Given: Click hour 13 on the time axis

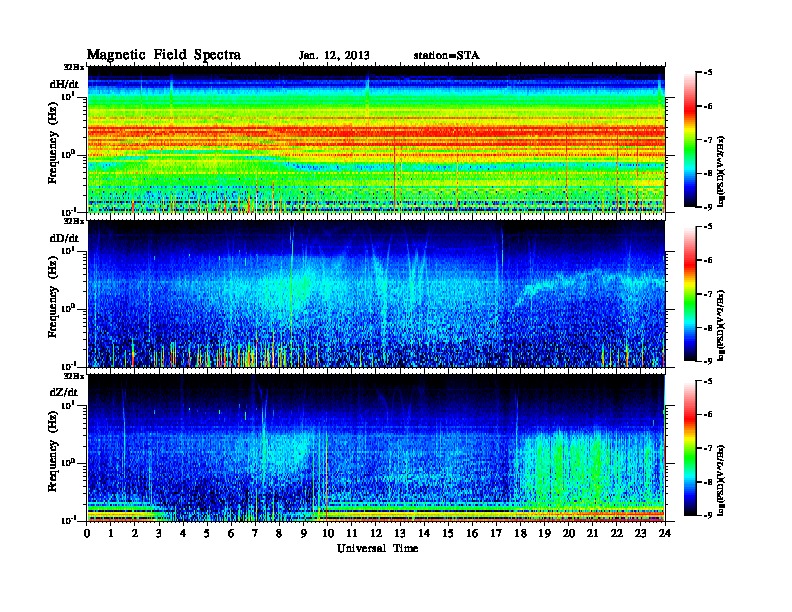Looking at the screenshot, I should pyautogui.click(x=400, y=533).
